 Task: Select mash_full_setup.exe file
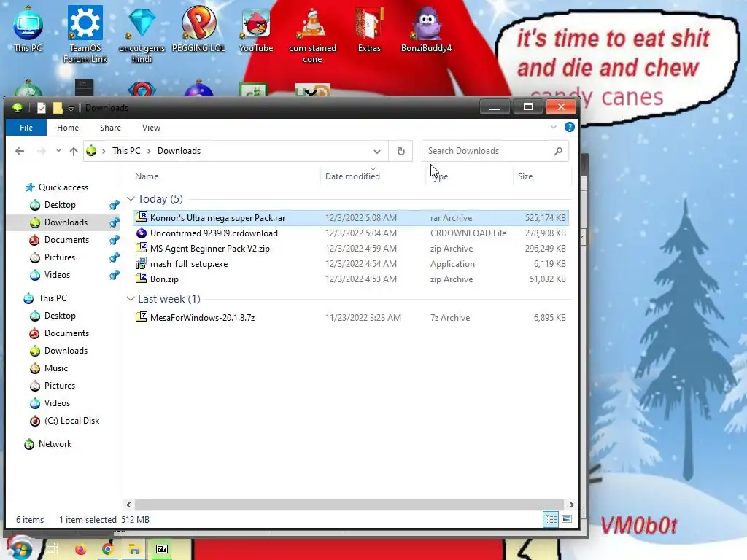click(x=351, y=264)
